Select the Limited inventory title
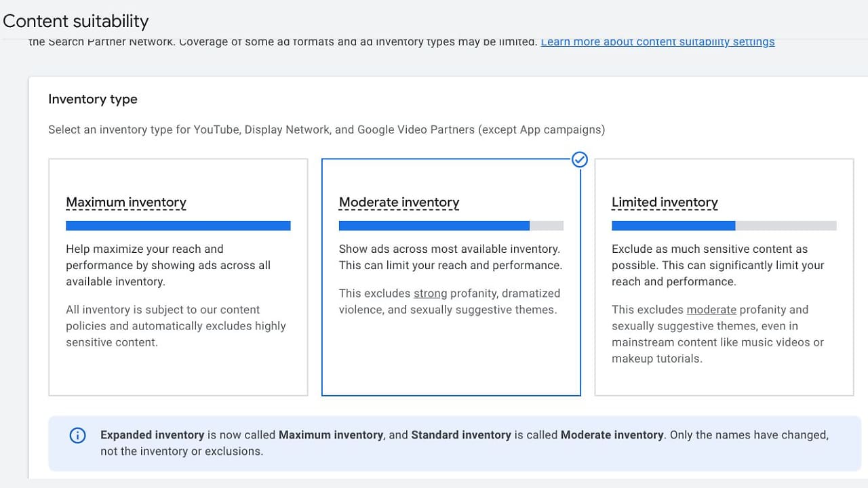The width and height of the screenshot is (868, 488). pos(665,203)
